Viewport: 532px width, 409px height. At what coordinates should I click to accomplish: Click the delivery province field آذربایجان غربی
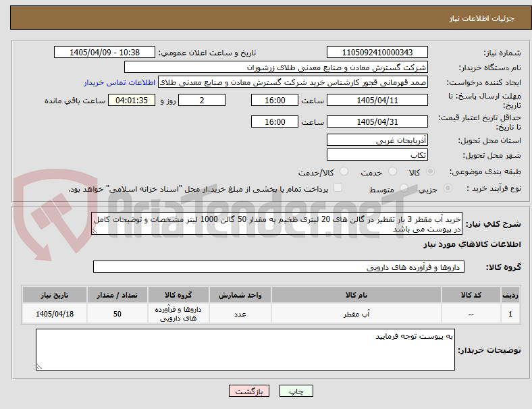(x=377, y=140)
